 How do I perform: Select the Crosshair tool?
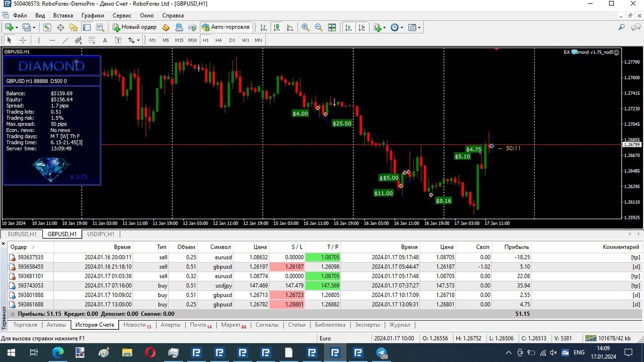click(23, 40)
